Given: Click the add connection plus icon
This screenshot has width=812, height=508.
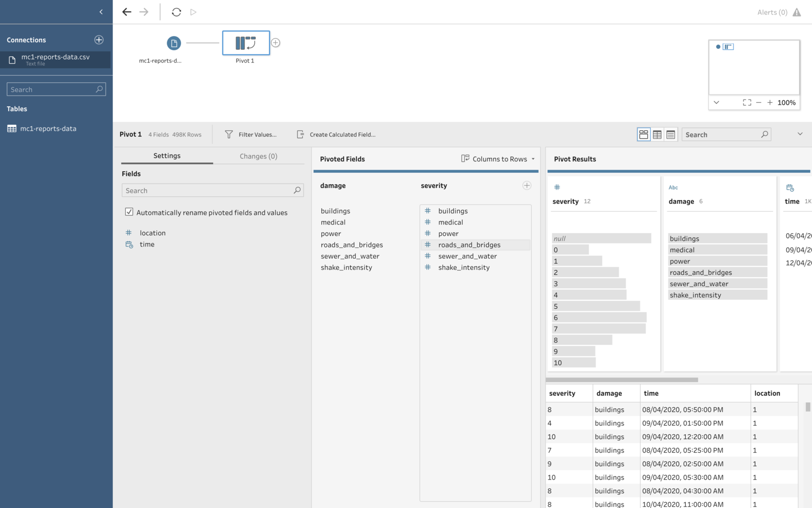Looking at the screenshot, I should pyautogui.click(x=98, y=40).
